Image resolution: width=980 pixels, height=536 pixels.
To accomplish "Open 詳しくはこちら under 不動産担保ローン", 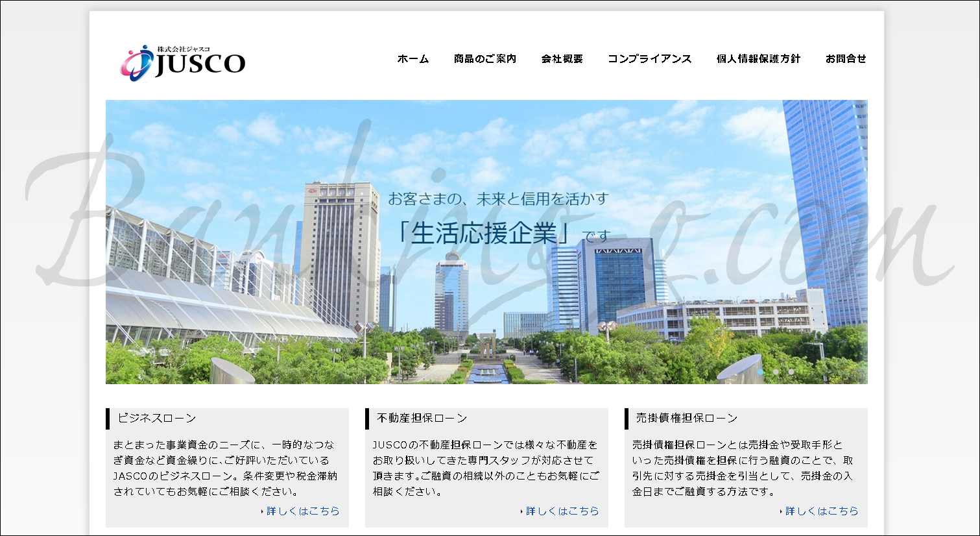I will click(x=562, y=511).
